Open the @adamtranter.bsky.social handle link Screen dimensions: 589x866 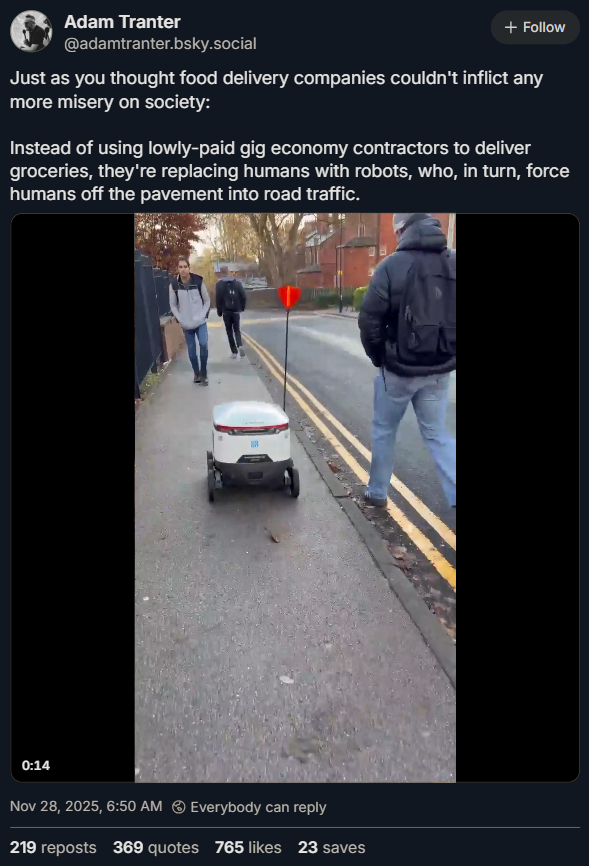pos(160,44)
